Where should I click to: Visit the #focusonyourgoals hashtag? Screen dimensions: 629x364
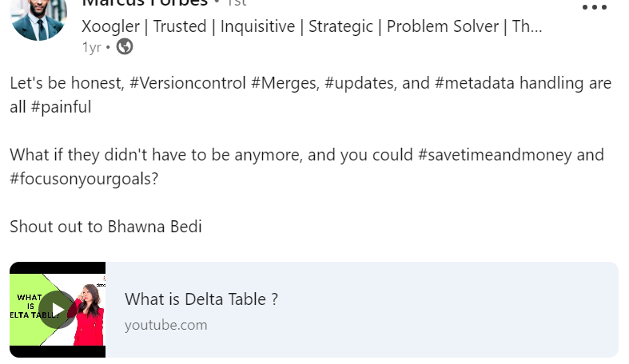click(x=84, y=179)
